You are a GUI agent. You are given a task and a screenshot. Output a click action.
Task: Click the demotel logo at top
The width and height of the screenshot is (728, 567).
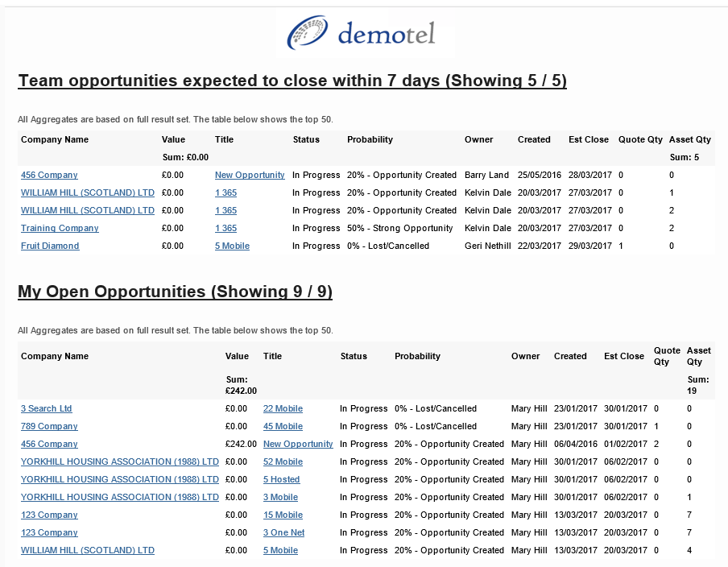coord(362,33)
